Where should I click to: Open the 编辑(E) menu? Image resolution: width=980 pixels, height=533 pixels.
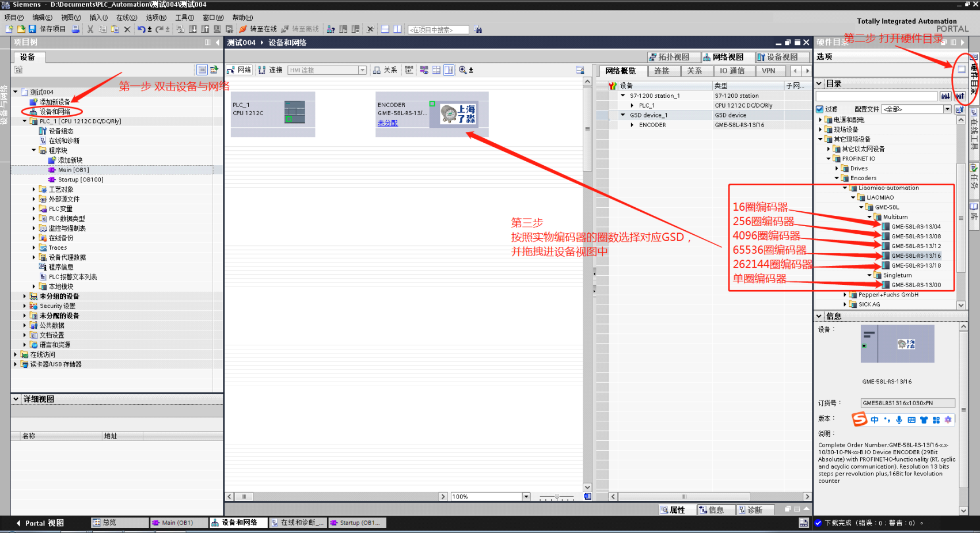tap(42, 17)
